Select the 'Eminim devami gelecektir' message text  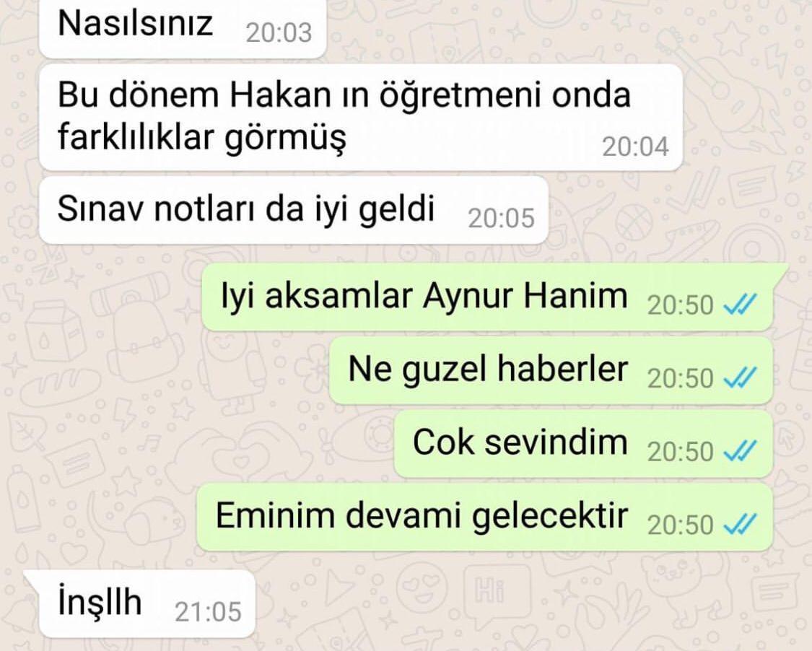point(422,517)
